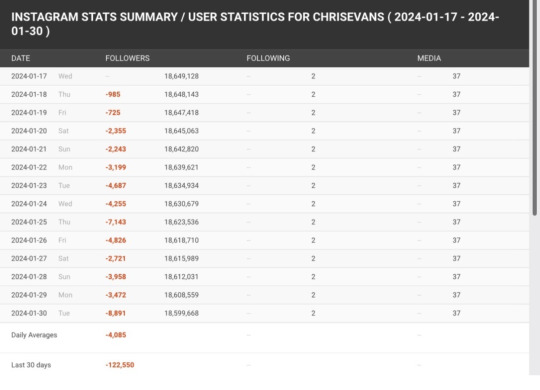
Task: Click follower total 18,618,710
Action: 181,240
